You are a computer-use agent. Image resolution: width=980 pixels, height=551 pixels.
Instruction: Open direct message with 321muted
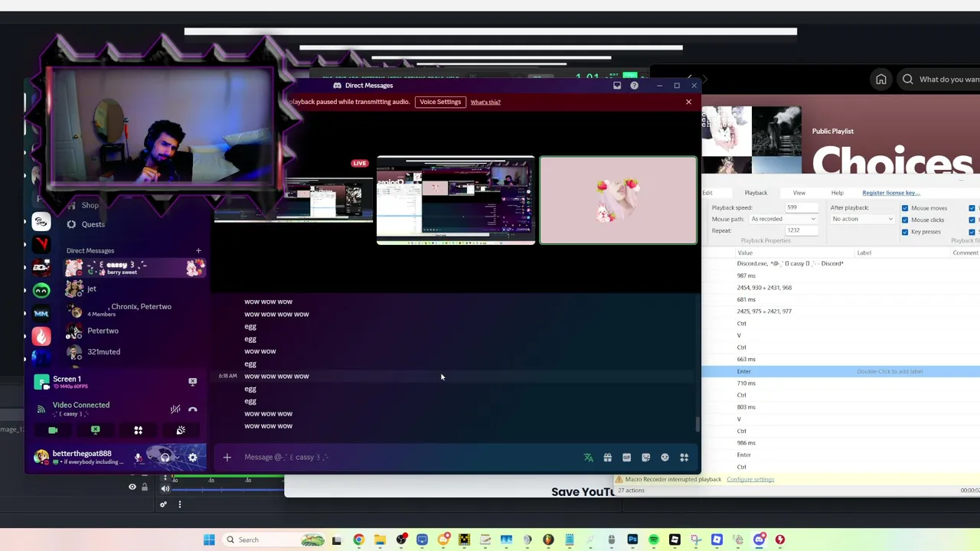(135, 351)
